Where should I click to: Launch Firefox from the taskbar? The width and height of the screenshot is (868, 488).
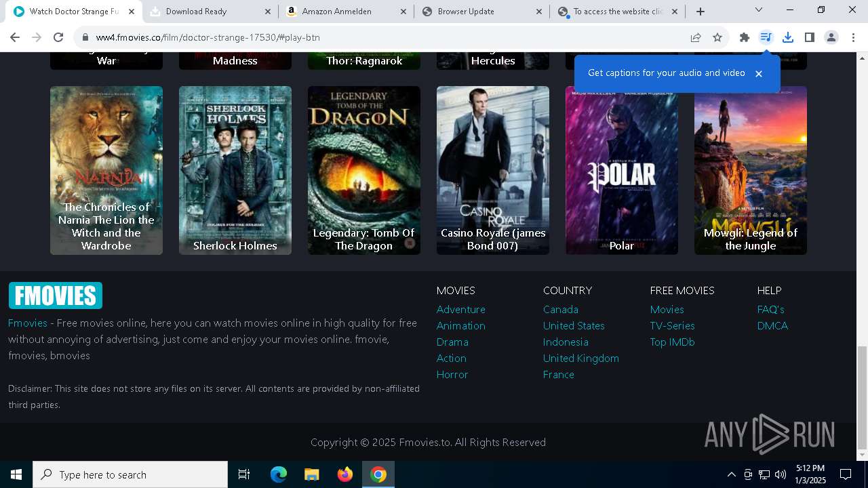(x=345, y=474)
